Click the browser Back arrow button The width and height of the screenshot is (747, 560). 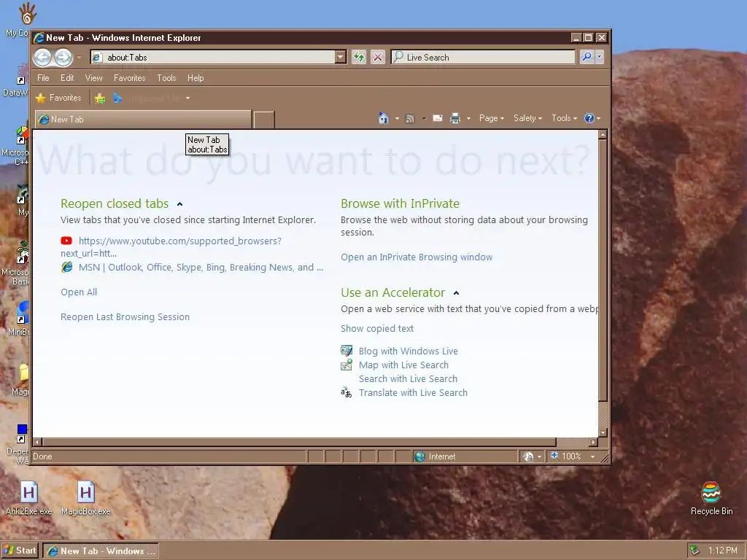pos(42,58)
